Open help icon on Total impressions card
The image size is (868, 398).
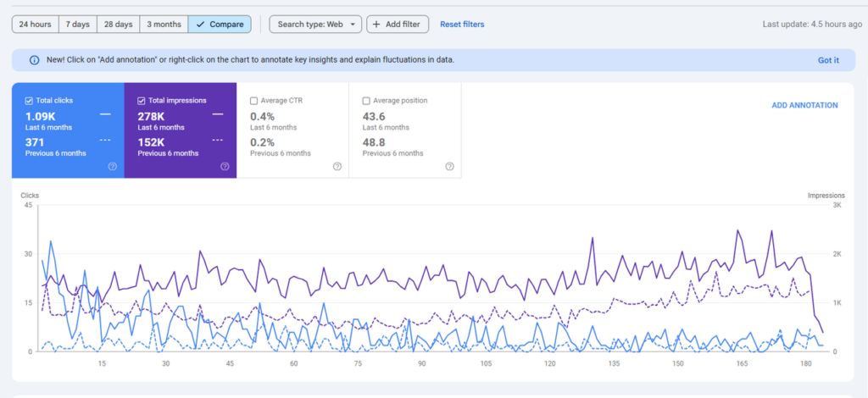[x=225, y=166]
